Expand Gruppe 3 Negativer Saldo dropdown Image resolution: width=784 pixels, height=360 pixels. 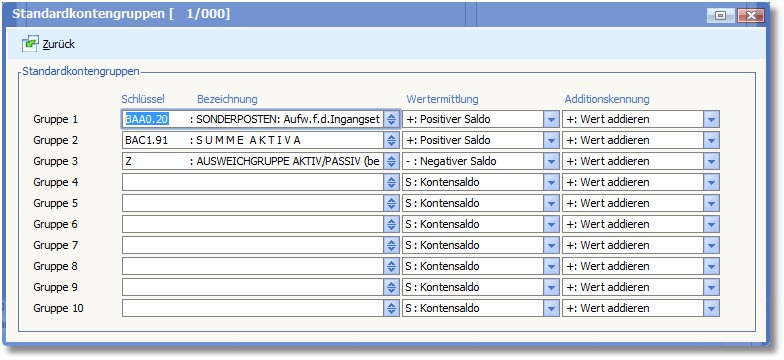(552, 162)
